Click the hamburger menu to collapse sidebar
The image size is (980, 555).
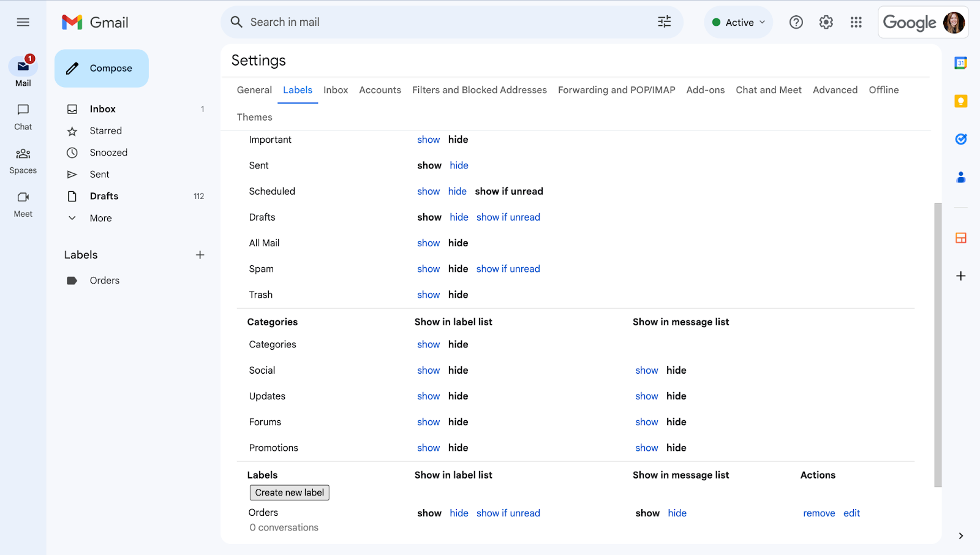[x=23, y=21]
